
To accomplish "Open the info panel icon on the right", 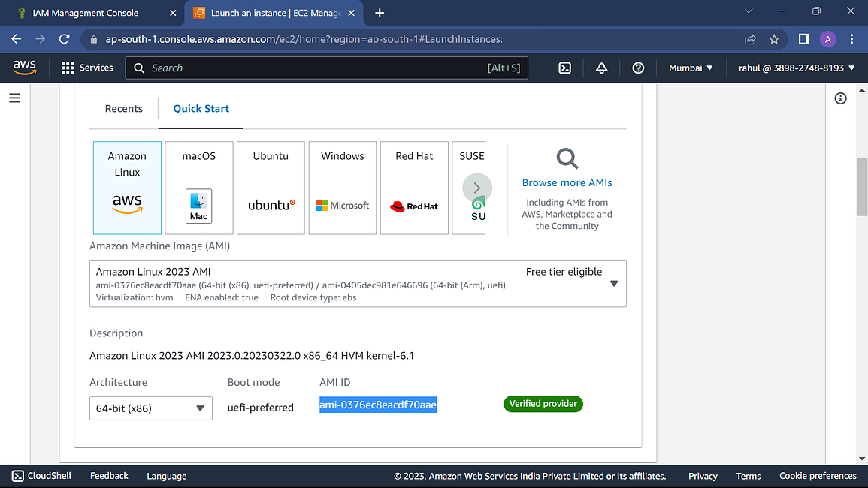I will coord(840,98).
